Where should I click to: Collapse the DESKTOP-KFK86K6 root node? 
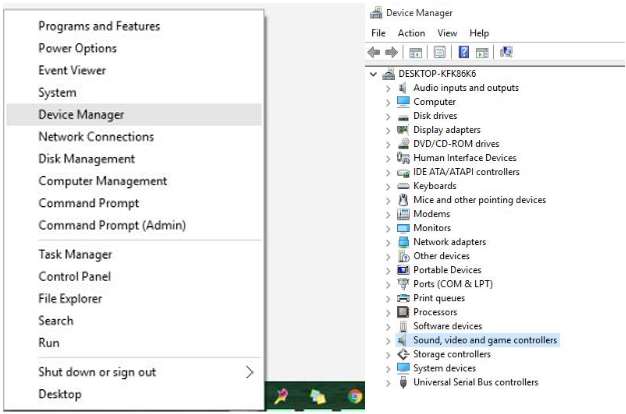(x=374, y=74)
